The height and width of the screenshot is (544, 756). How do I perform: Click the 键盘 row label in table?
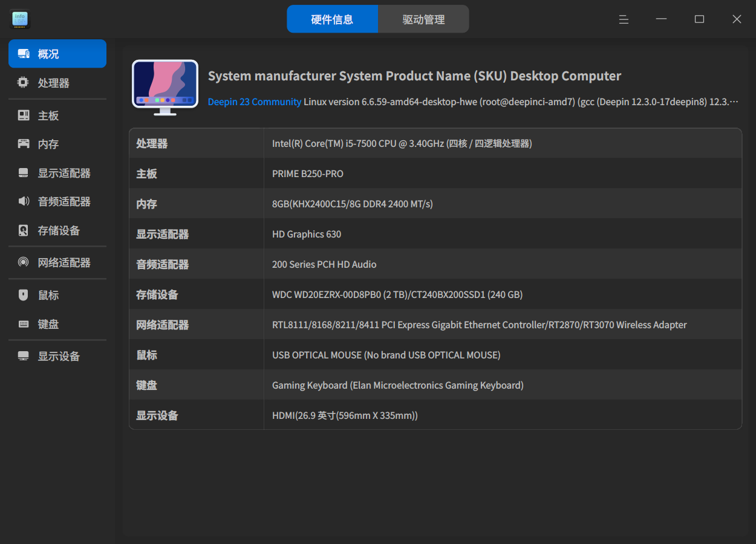tap(146, 385)
